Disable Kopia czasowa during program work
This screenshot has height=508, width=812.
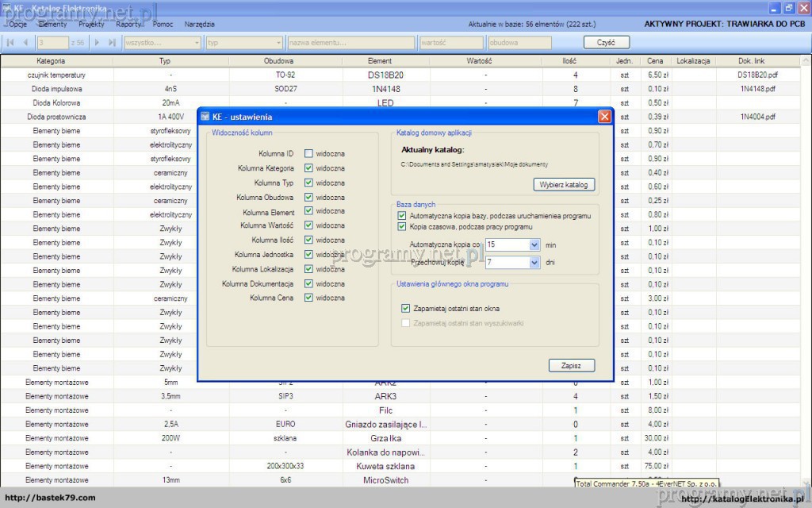[x=402, y=226]
